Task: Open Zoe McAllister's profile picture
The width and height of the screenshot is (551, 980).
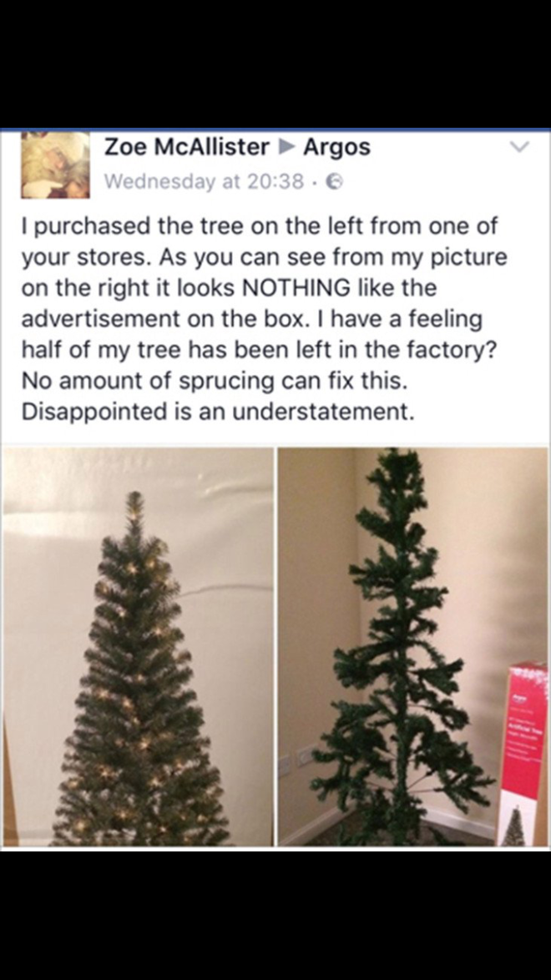Action: pyautogui.click(x=56, y=165)
